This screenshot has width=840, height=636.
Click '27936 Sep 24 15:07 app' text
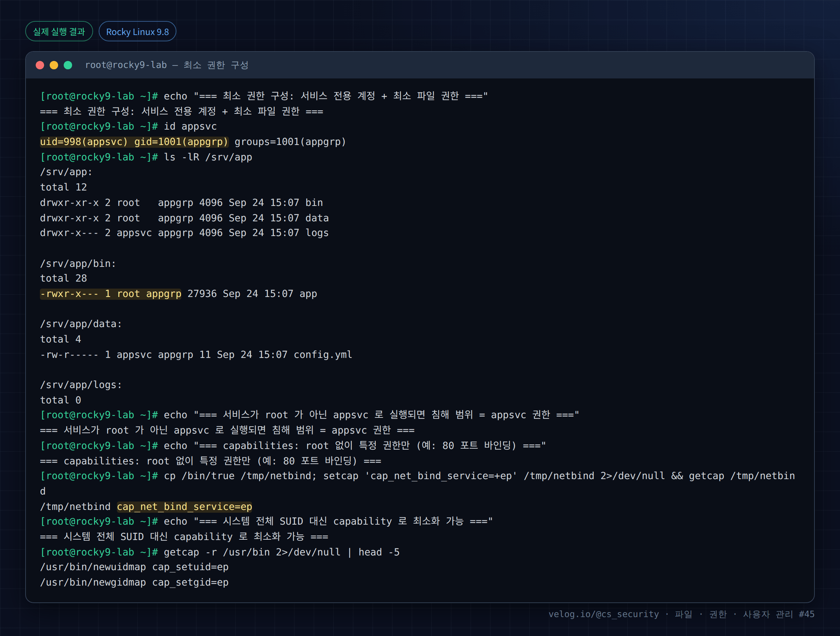point(252,294)
